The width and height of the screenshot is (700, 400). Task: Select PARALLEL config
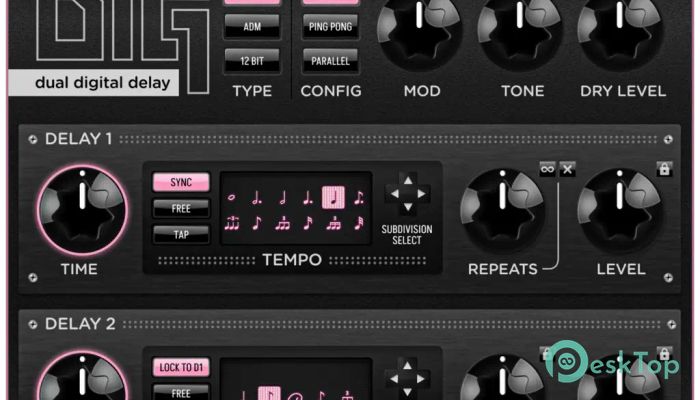[x=330, y=61]
